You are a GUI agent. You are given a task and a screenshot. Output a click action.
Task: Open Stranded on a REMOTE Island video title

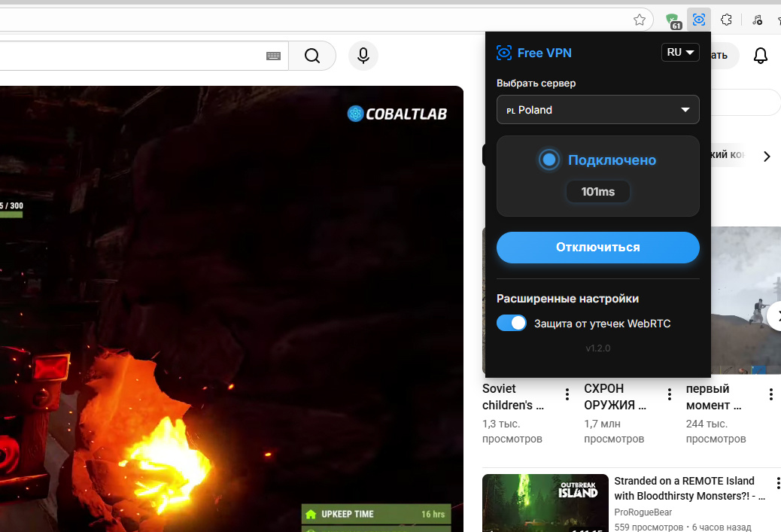click(x=689, y=488)
